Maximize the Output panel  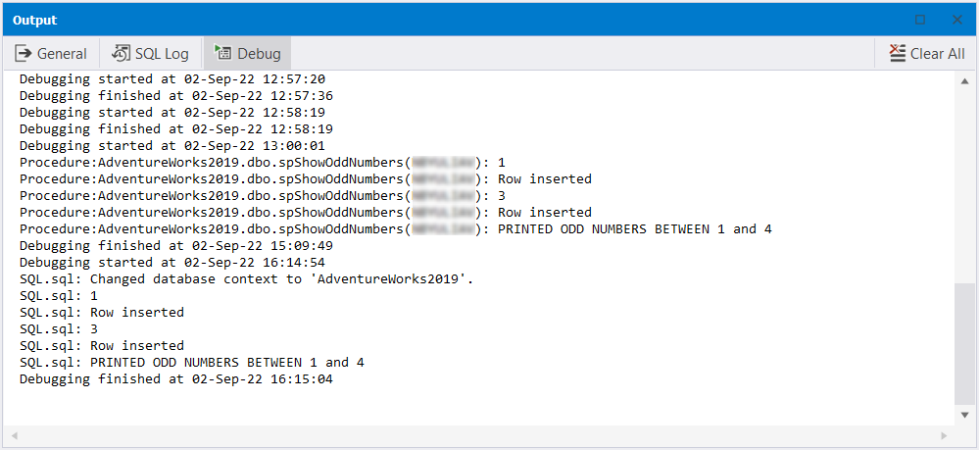click(x=920, y=20)
